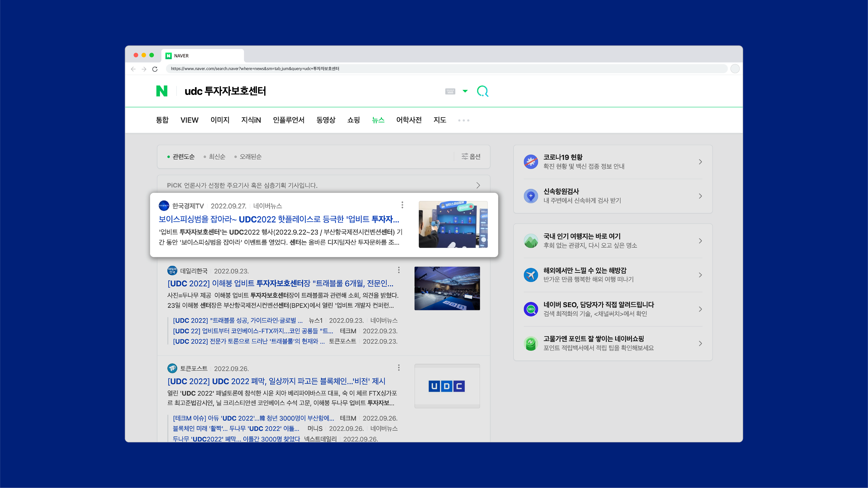The height and width of the screenshot is (488, 868).
Task: Click the UDC logo thumbnail
Action: pos(447,386)
